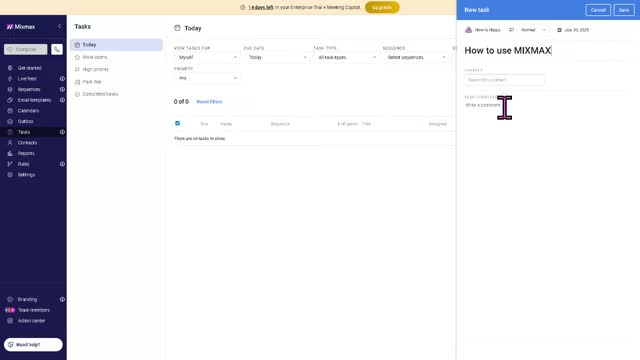The height and width of the screenshot is (360, 640).
Task: Open Calendars in sidebar
Action: coord(28,111)
